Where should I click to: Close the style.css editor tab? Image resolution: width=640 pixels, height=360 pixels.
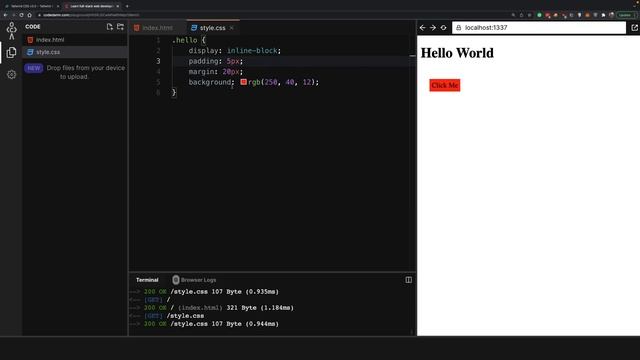(x=231, y=28)
